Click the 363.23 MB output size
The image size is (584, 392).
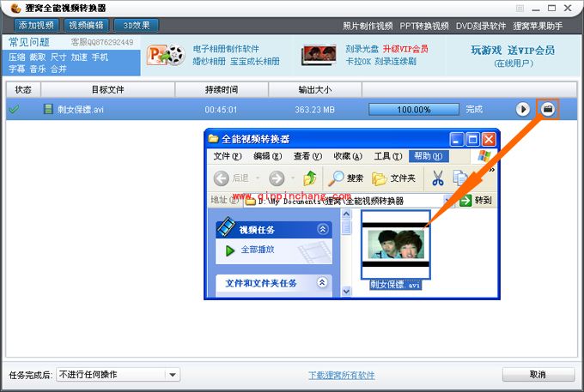(314, 110)
